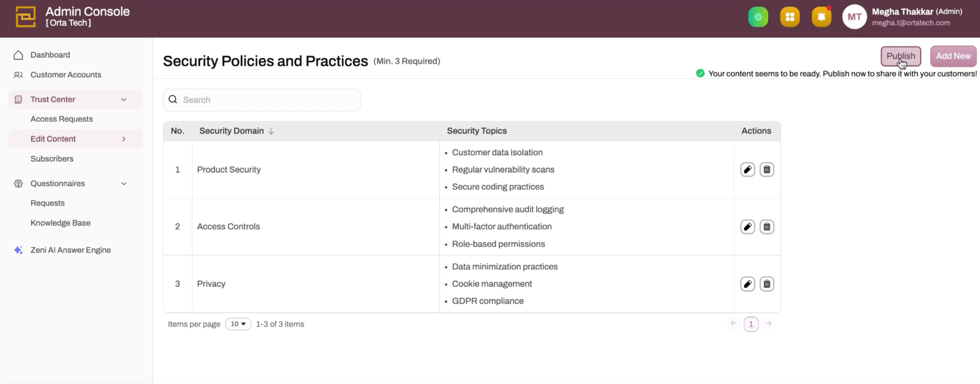Viewport: 980px width, 384px height.
Task: Expand the Edit Content submenu
Action: pos(124,139)
